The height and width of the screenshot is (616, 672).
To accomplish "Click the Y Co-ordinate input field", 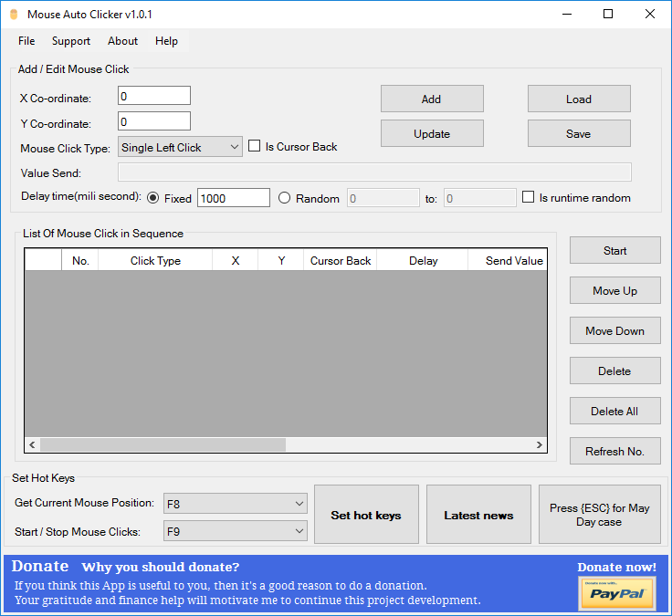I will [x=154, y=121].
